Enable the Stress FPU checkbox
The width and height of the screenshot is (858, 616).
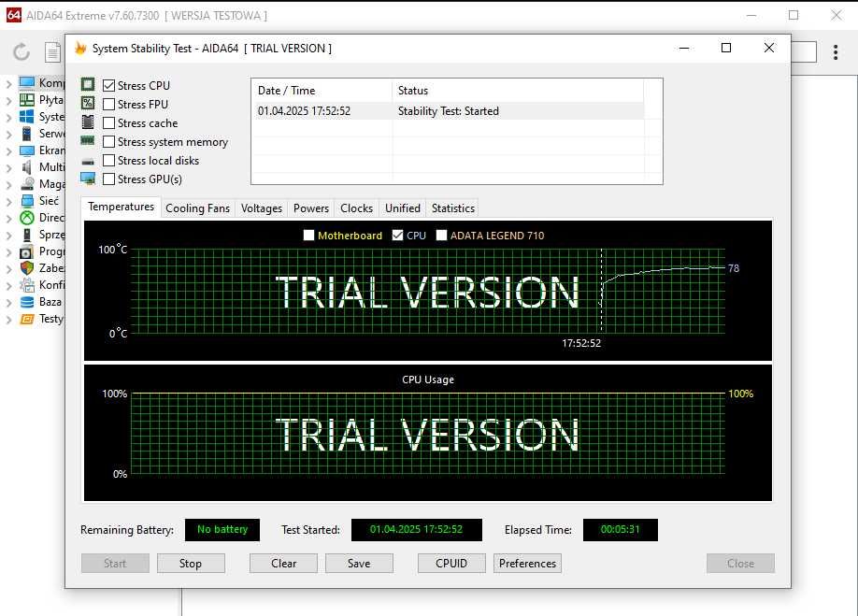click(x=109, y=104)
